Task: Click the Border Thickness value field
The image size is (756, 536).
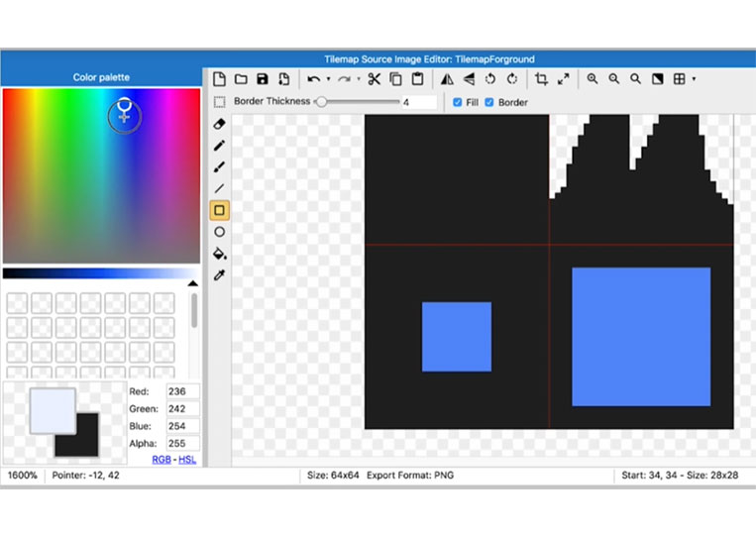Action: (419, 102)
